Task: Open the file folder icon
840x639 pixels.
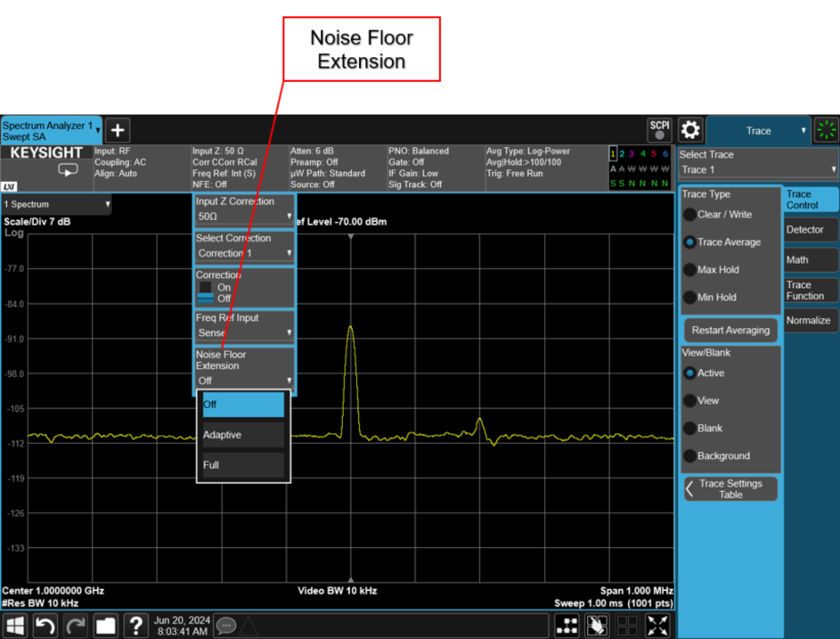Action: coord(106,625)
